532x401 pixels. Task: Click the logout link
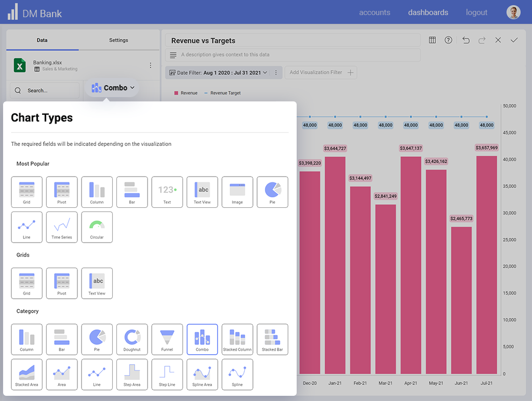click(476, 12)
